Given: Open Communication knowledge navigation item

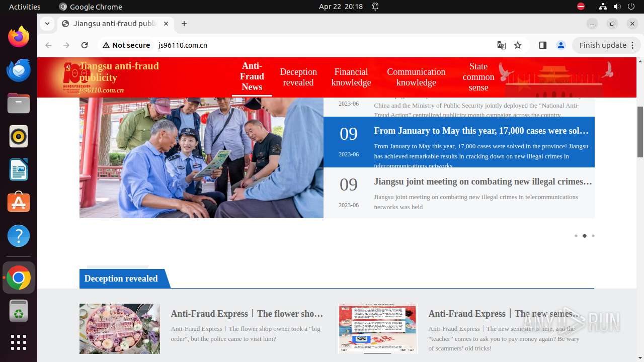Looking at the screenshot, I should pyautogui.click(x=416, y=77).
